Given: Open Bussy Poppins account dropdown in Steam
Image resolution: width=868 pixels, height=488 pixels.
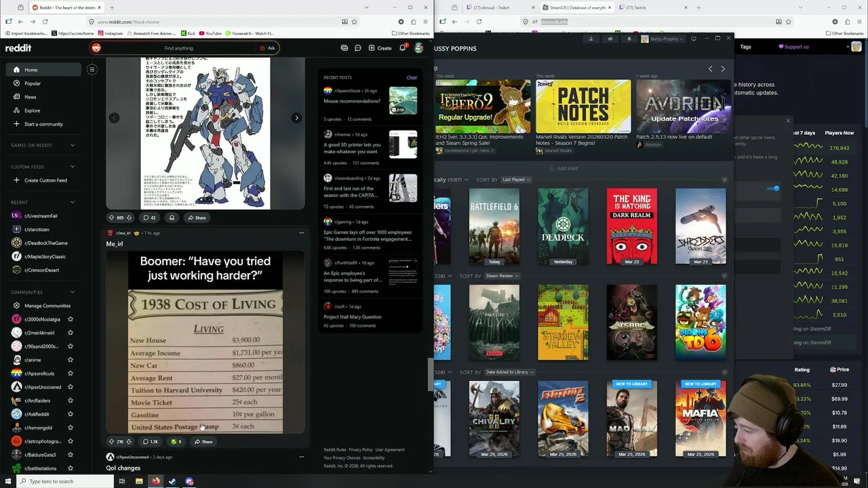Looking at the screenshot, I should point(662,39).
